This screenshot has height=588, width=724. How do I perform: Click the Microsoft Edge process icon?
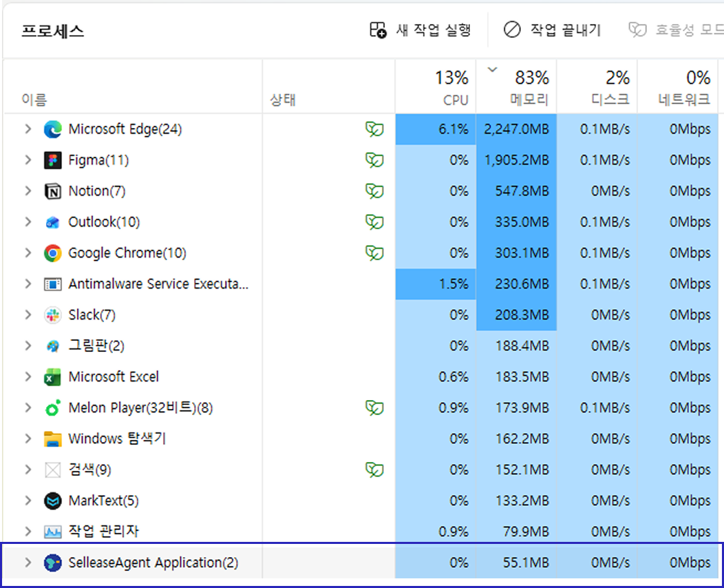pos(52,129)
